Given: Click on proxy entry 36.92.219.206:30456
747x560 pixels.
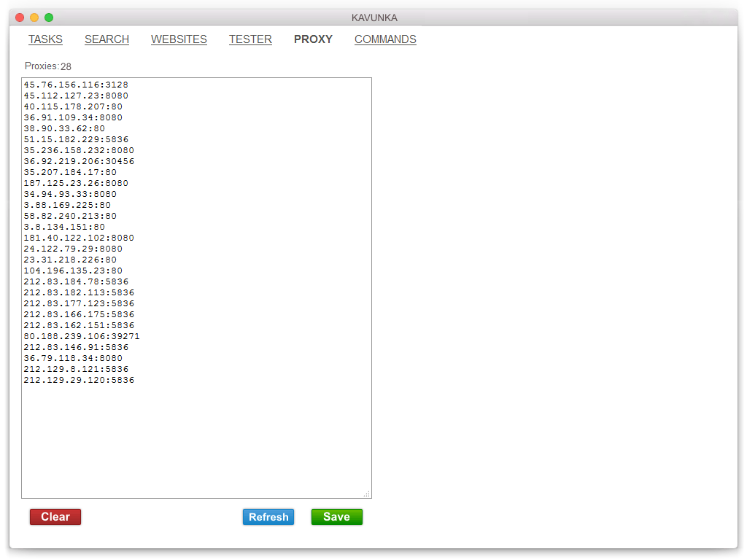Looking at the screenshot, I should coord(79,161).
